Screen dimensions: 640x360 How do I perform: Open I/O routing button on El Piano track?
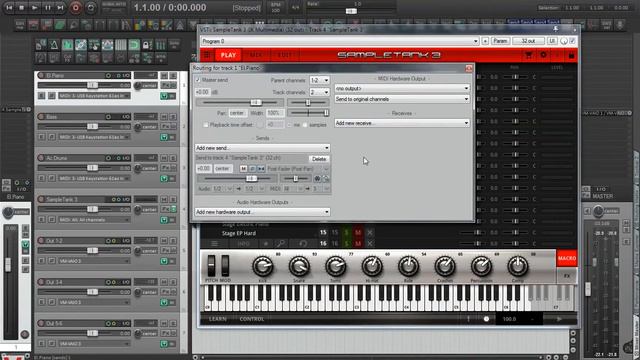126,76
